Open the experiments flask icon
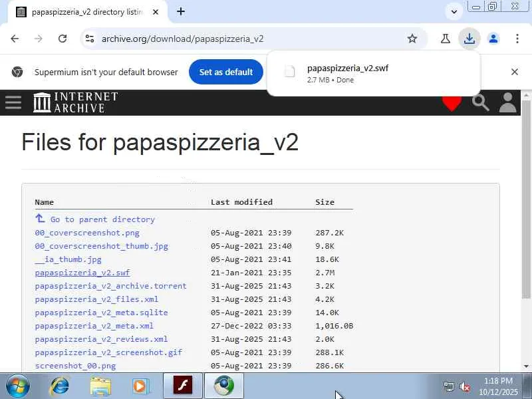This screenshot has height=399, width=532. (446, 39)
